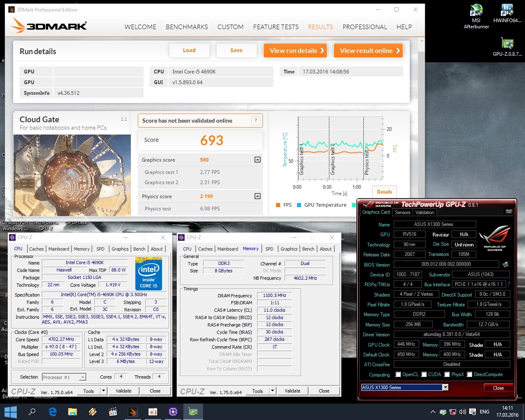This screenshot has width=525, height=420.
Task: Click the 3DMark logo in the header
Action: 49,26
